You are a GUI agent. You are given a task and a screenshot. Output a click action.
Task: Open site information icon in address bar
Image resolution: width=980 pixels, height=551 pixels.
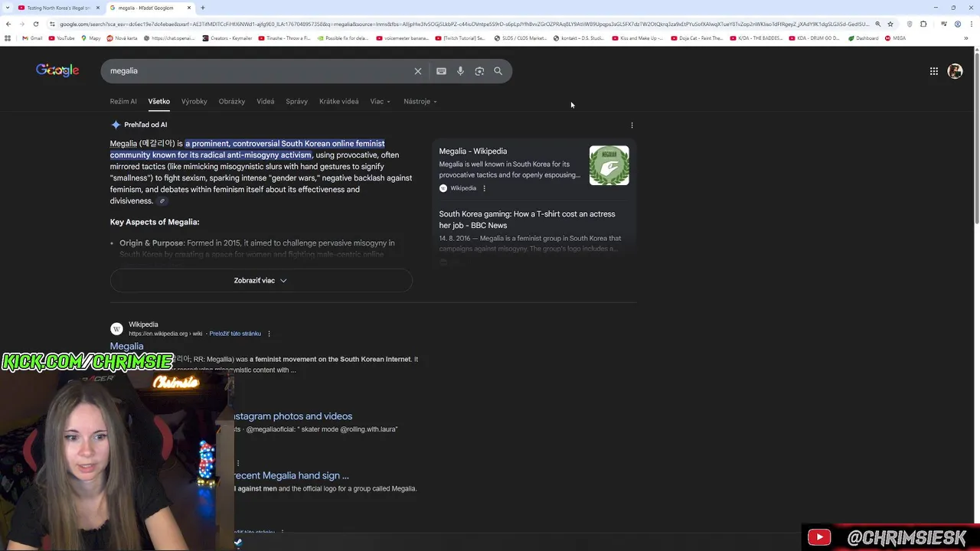52,24
